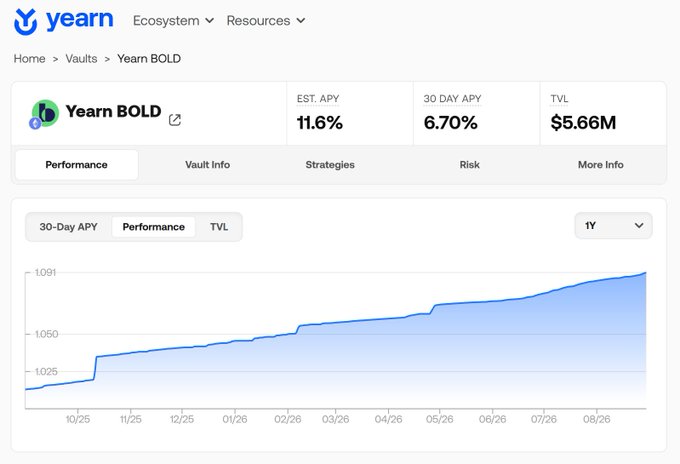Image resolution: width=680 pixels, height=464 pixels.
Task: Click the 11.6% estimated APY value
Action: point(320,123)
